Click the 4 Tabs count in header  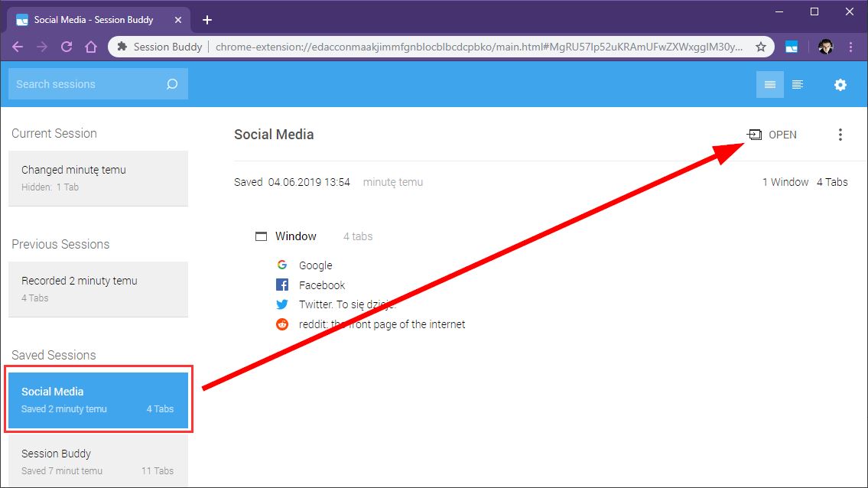pyautogui.click(x=832, y=182)
